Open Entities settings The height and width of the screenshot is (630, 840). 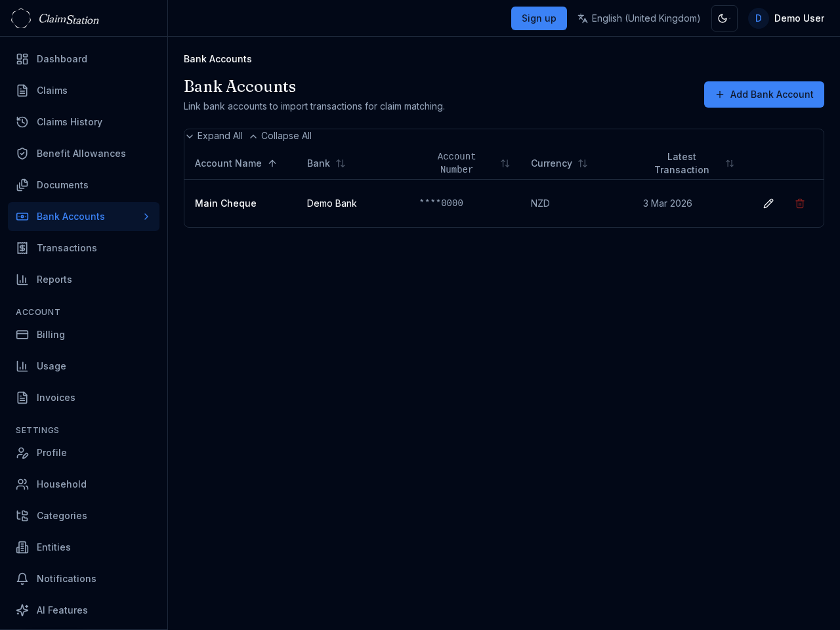coord(84,547)
